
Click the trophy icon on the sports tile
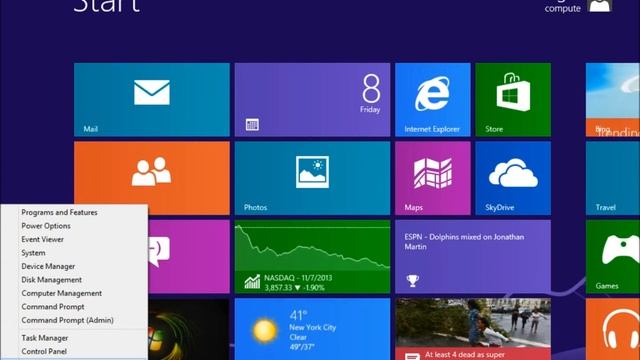click(413, 280)
